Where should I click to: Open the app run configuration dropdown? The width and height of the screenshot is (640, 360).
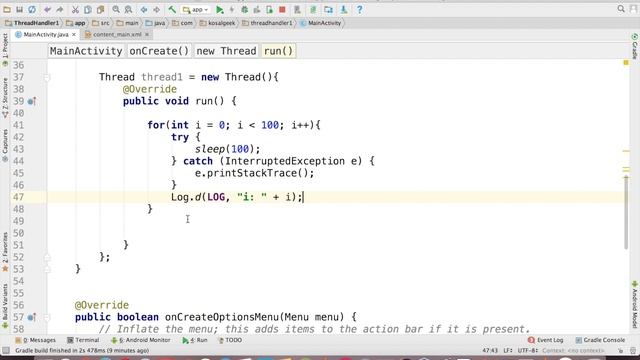(196, 9)
